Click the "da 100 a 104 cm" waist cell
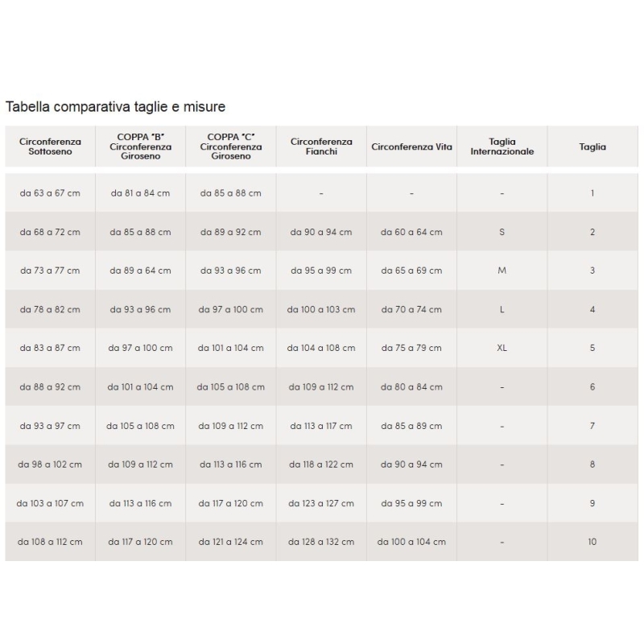 click(411, 542)
